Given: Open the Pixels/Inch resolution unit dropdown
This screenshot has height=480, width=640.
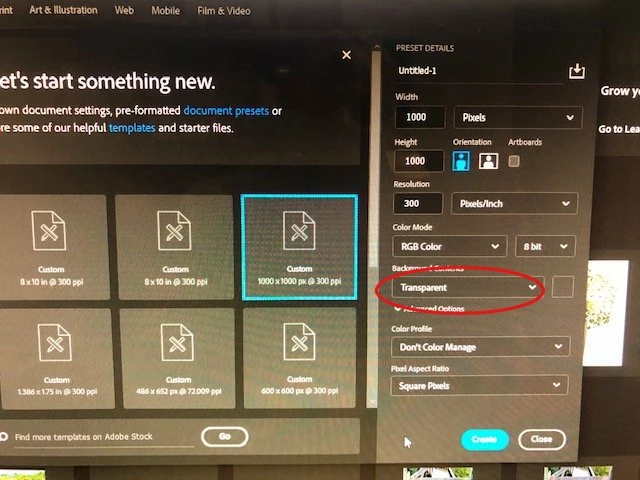Looking at the screenshot, I should point(514,203).
